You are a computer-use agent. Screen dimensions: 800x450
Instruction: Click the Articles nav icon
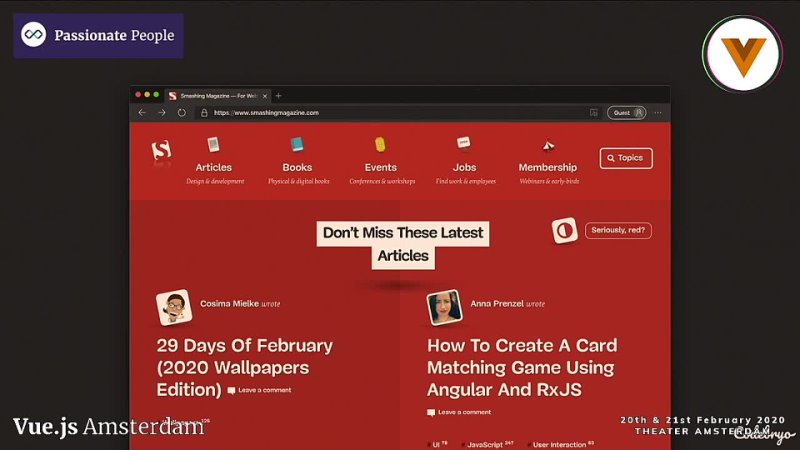click(x=213, y=145)
